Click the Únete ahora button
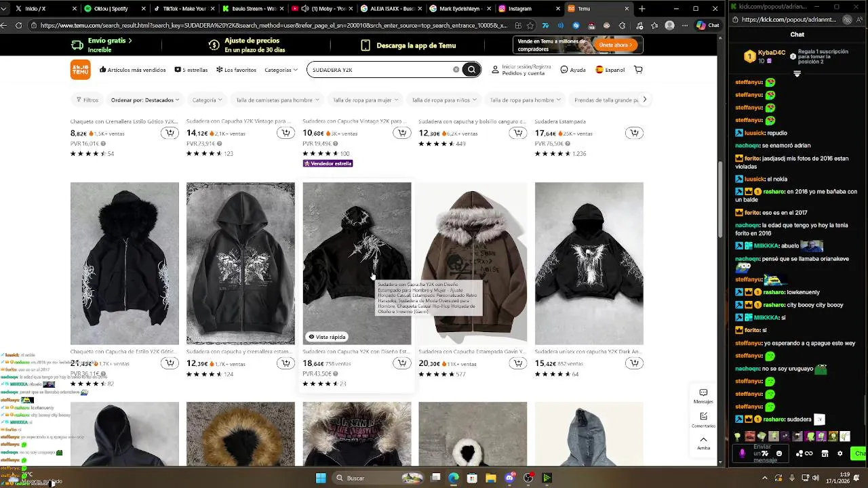The image size is (868, 488). (x=616, y=45)
